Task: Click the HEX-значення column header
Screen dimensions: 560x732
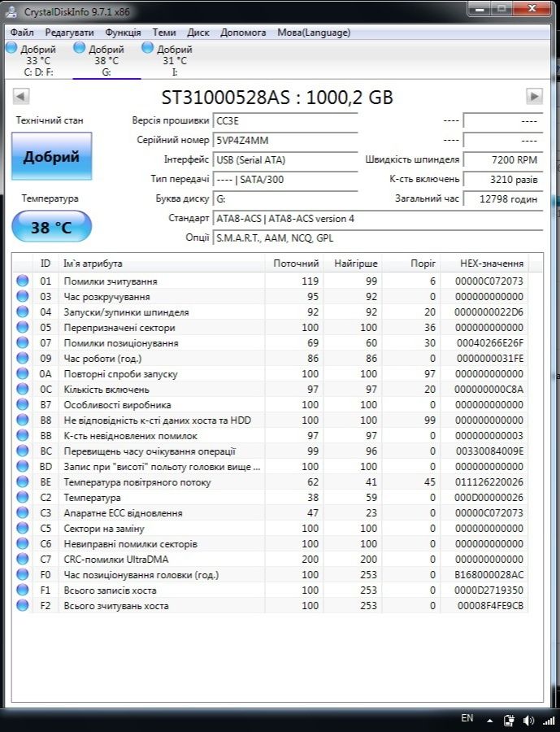Action: pos(484,264)
